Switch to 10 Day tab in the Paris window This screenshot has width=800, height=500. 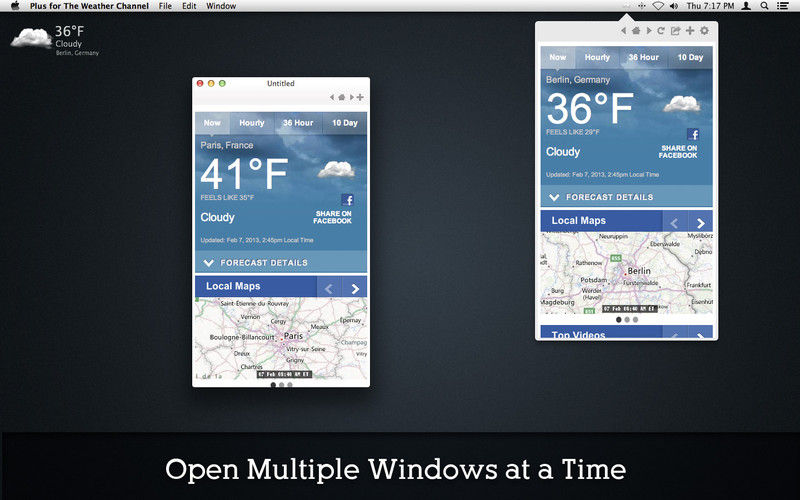click(345, 123)
